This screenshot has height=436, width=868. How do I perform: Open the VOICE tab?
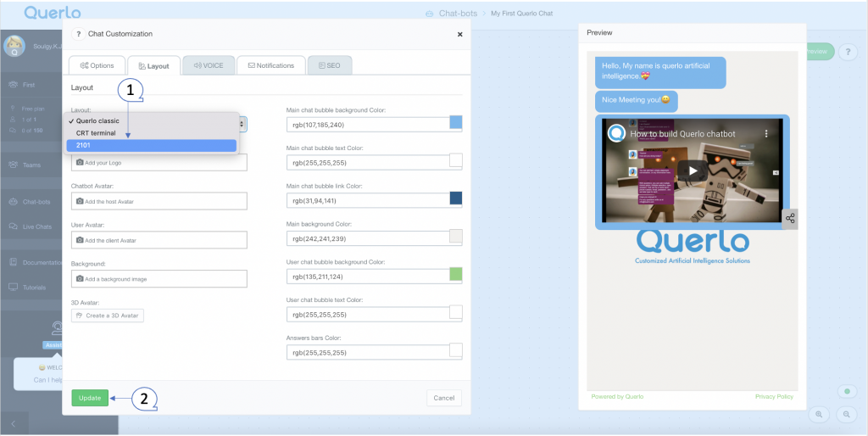click(209, 65)
